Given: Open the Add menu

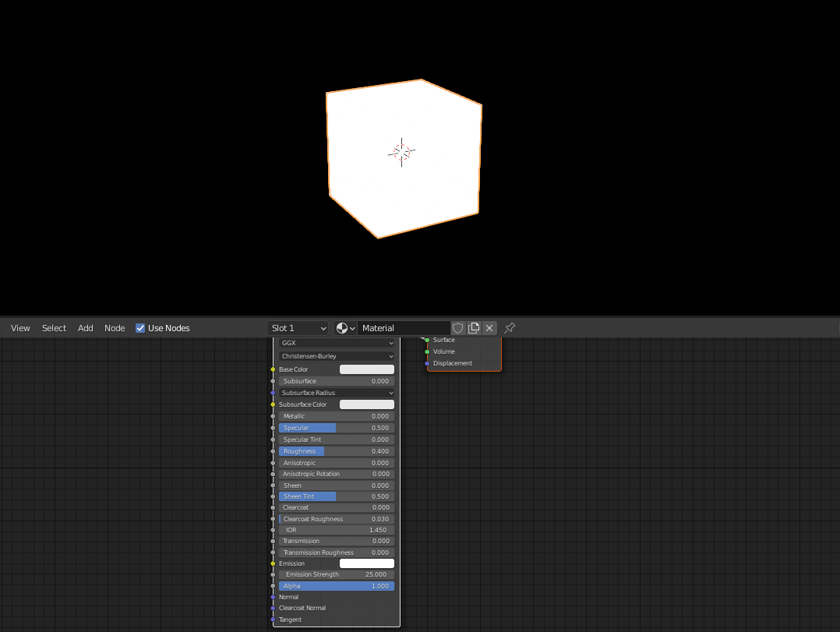Looking at the screenshot, I should tap(85, 328).
